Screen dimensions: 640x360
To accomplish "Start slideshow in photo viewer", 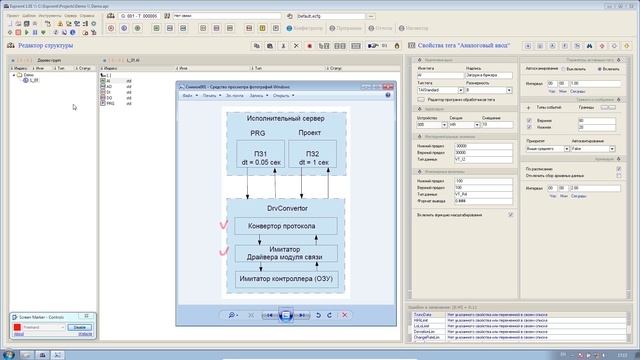I will 286,315.
